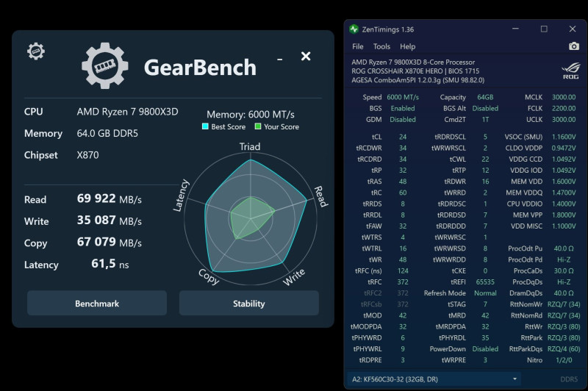Click the ROG logo in ZenTimings
588x391 pixels.
coord(571,71)
